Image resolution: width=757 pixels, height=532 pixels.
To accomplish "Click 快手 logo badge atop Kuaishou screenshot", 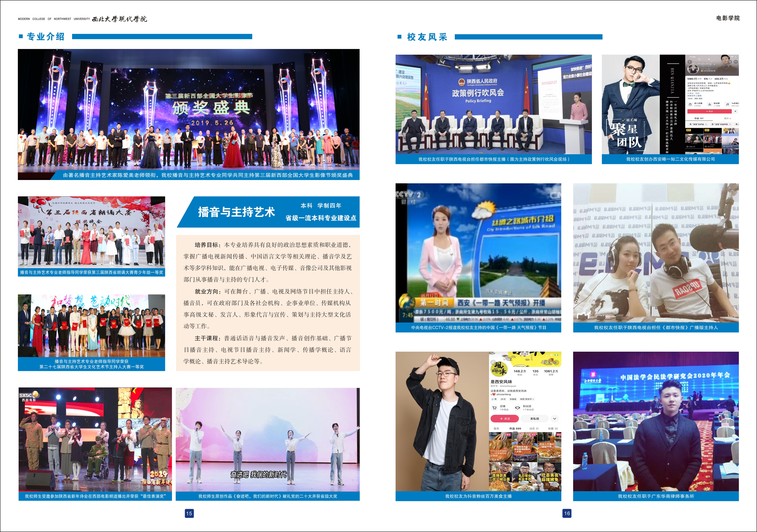I will pyautogui.click(x=525, y=354).
